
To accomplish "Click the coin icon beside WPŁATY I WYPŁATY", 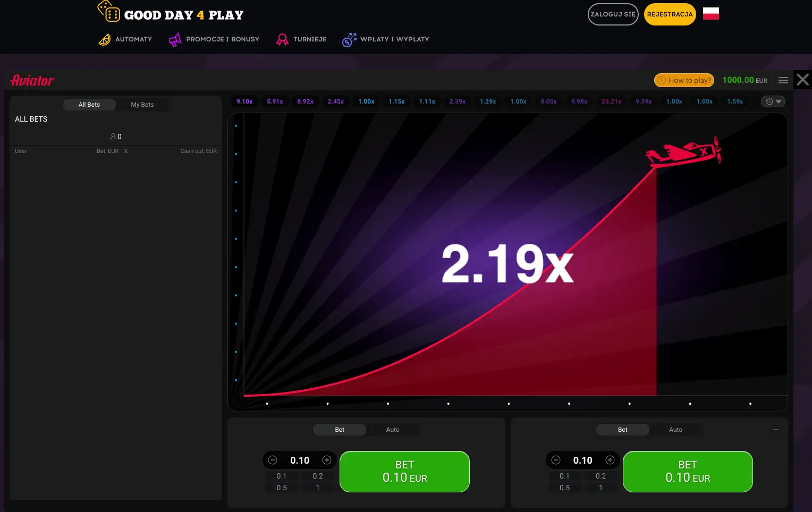I will [349, 39].
